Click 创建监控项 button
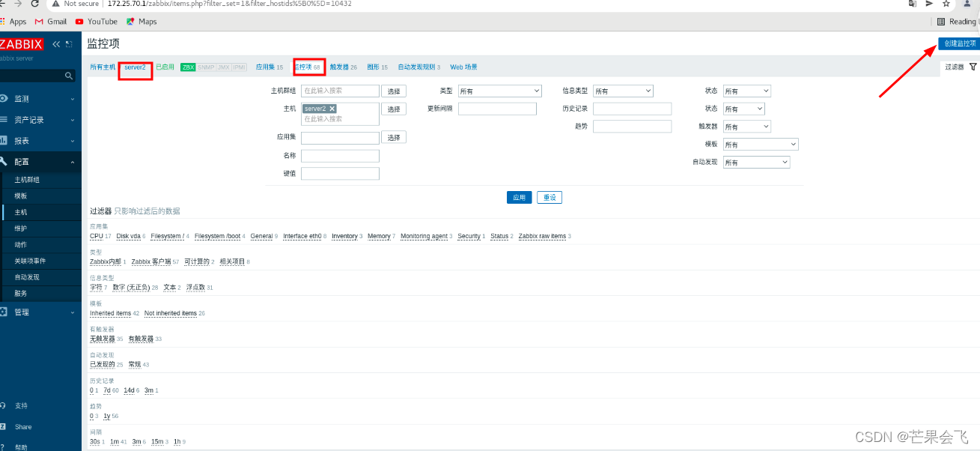980x451 pixels. pos(958,43)
